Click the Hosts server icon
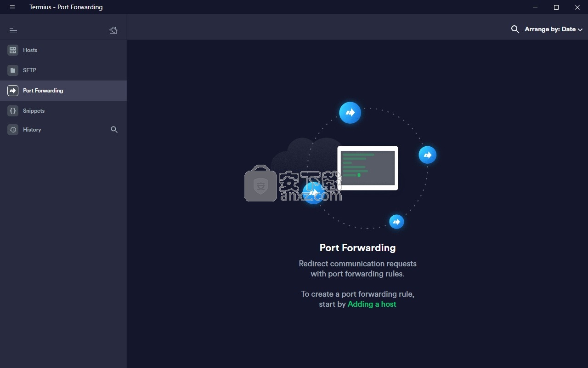The height and width of the screenshot is (368, 588). [13, 50]
